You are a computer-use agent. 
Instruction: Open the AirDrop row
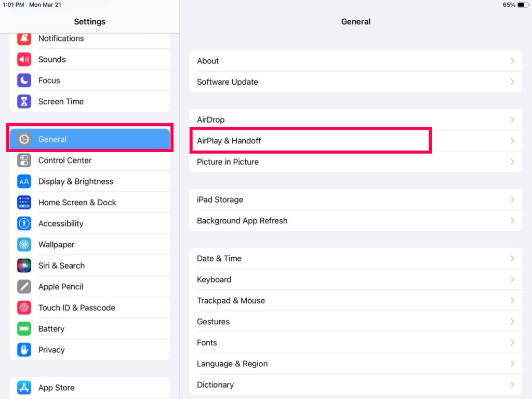pos(355,120)
